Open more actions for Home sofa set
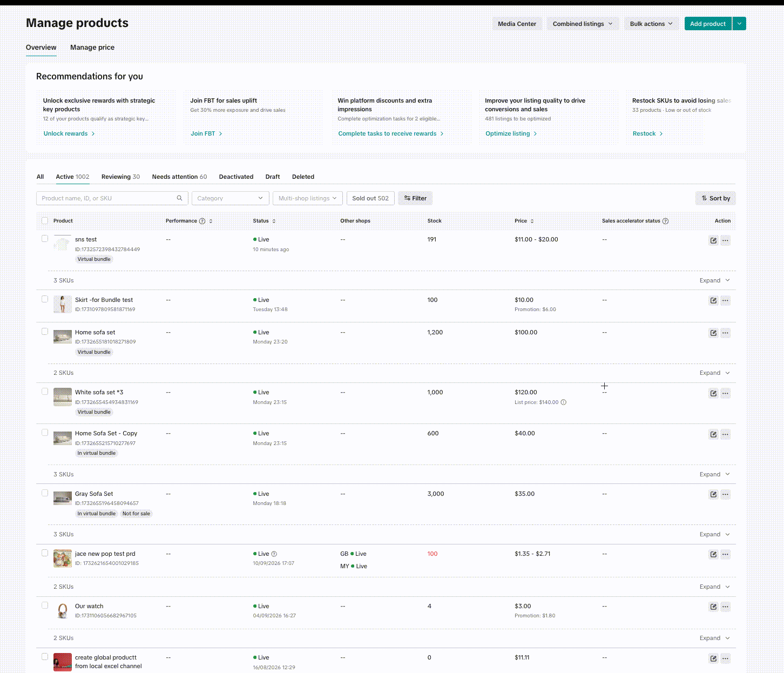Screen dimensions: 784x673 [725, 333]
